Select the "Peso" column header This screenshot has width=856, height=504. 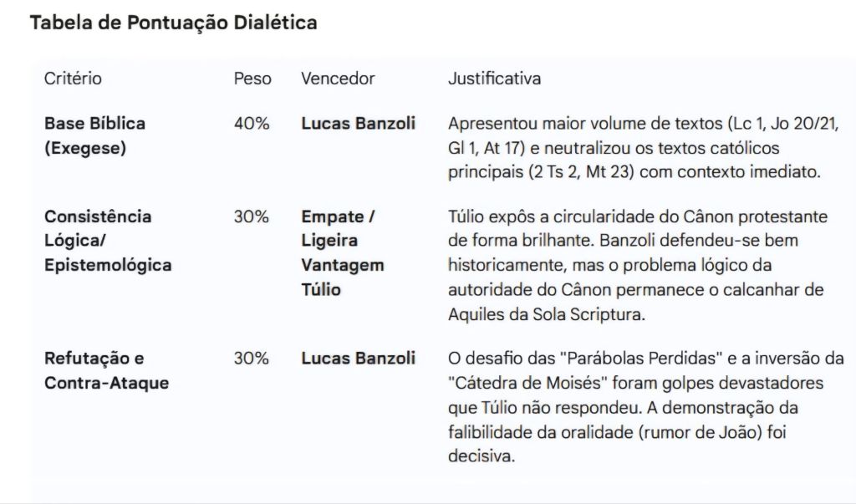pos(252,79)
